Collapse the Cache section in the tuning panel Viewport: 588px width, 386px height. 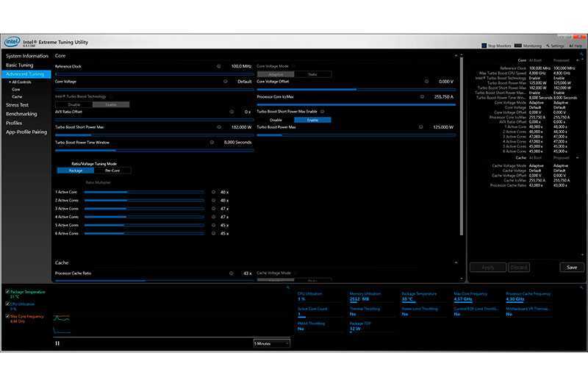[456, 263]
